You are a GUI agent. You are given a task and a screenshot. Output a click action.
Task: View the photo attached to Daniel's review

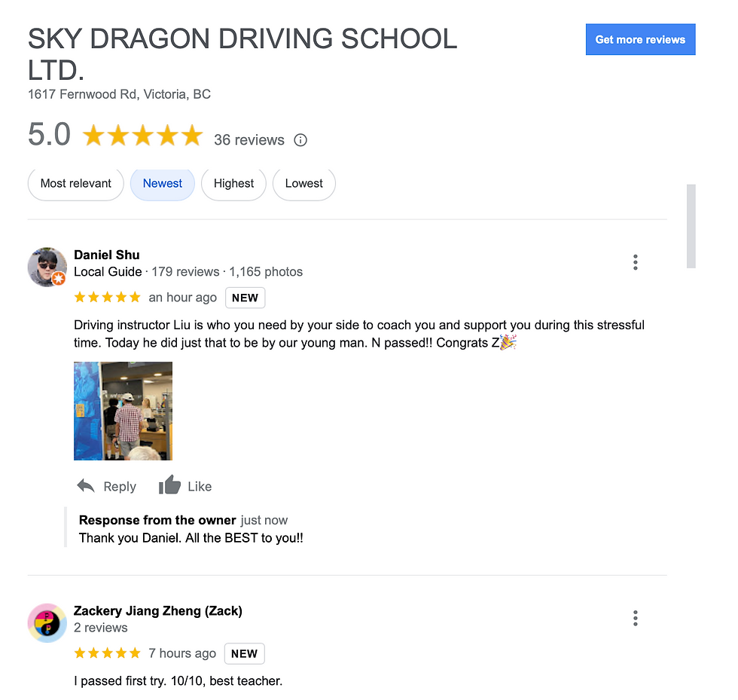click(124, 411)
